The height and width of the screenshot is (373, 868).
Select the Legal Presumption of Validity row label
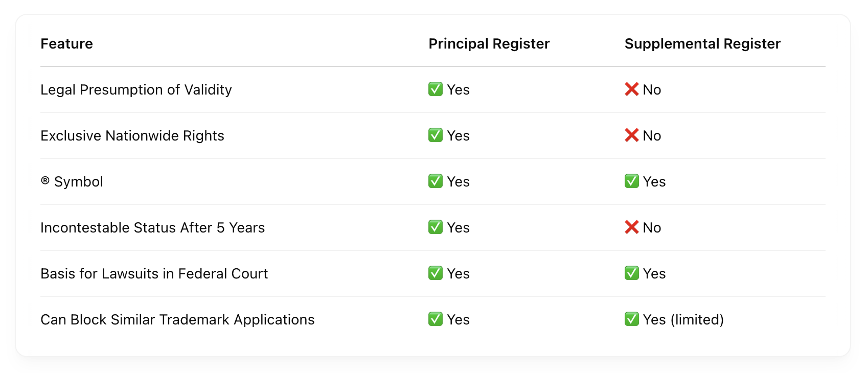click(x=136, y=90)
